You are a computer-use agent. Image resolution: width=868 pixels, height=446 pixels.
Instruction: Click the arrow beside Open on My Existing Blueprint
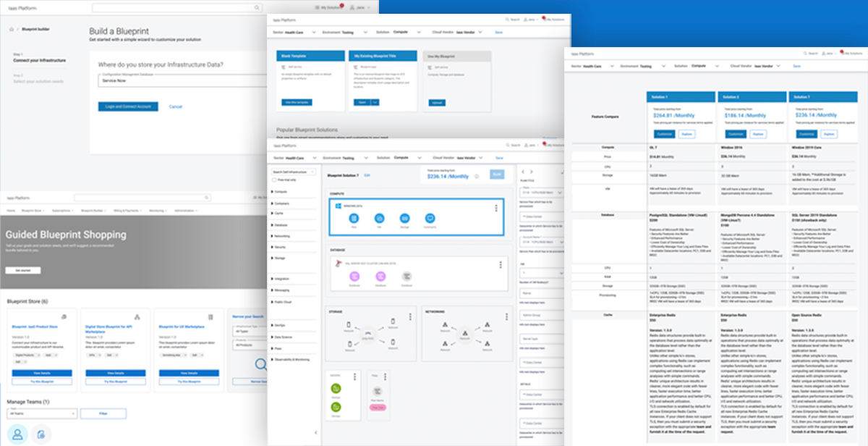375,102
